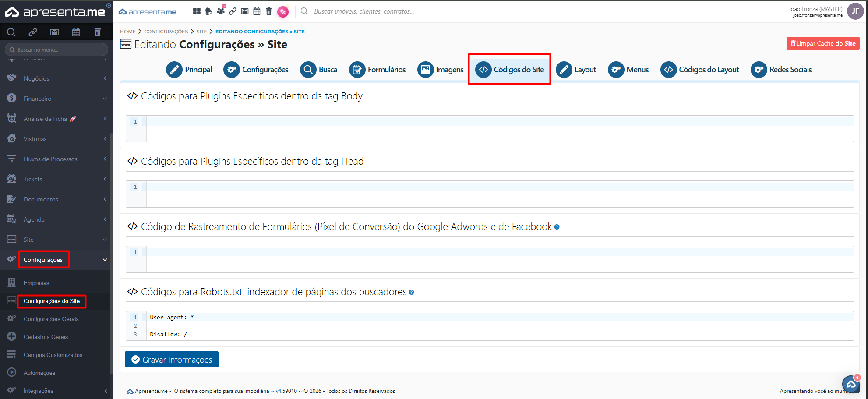Select the Códigos do Site tab
This screenshot has height=399, width=868.
point(509,70)
